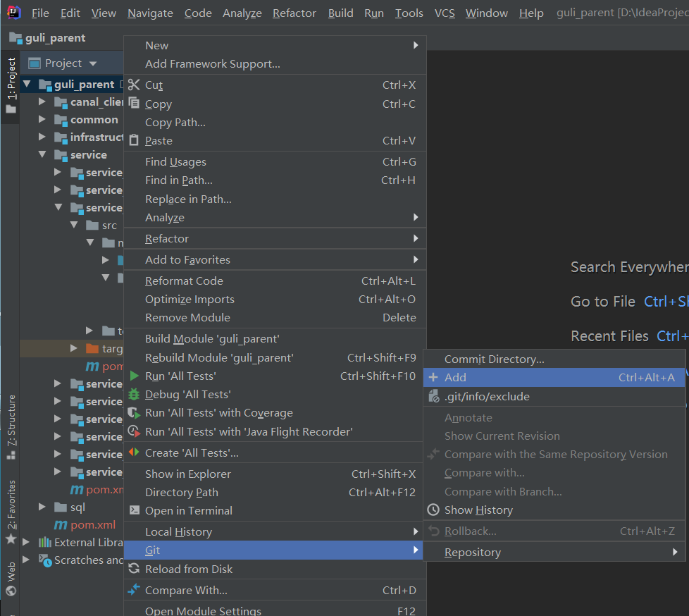689x616 pixels.
Task: Choose Commit Directory... in Git submenu
Action: [554, 359]
